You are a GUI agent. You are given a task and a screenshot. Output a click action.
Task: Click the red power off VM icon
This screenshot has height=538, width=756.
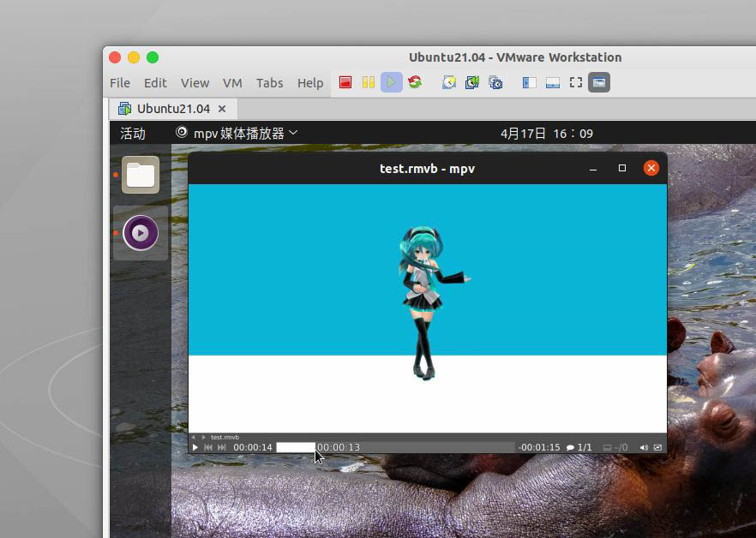[345, 83]
